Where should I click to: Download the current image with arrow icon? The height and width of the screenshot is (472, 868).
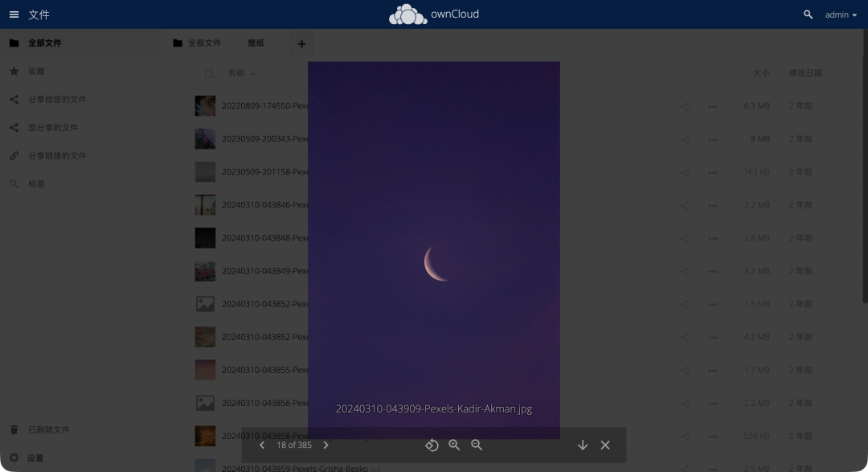pos(583,445)
